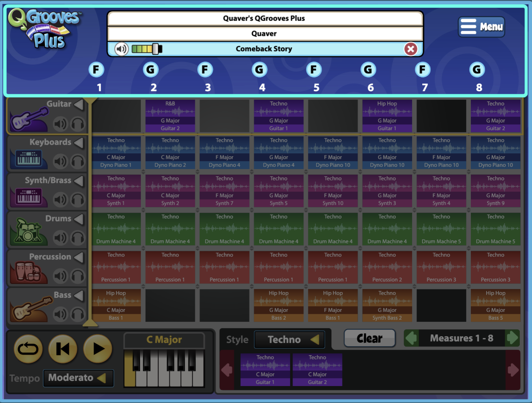
Task: Click the Clear button
Action: tap(369, 338)
